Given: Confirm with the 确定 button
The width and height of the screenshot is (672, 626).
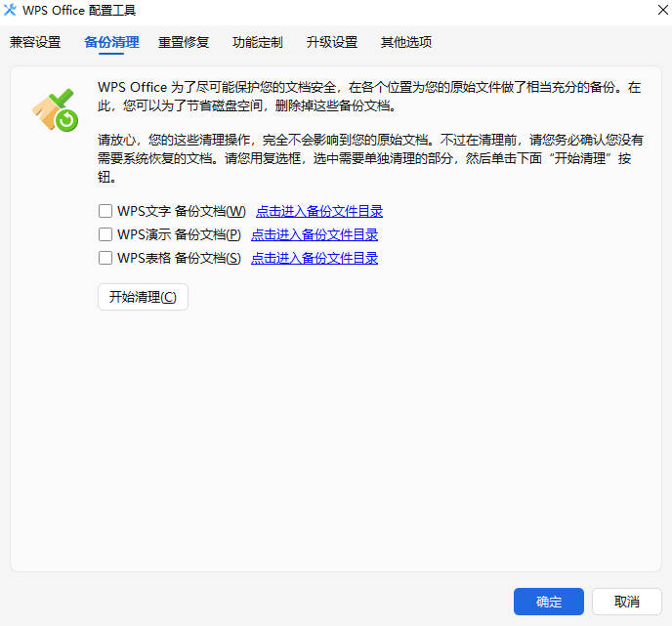Looking at the screenshot, I should tap(549, 602).
